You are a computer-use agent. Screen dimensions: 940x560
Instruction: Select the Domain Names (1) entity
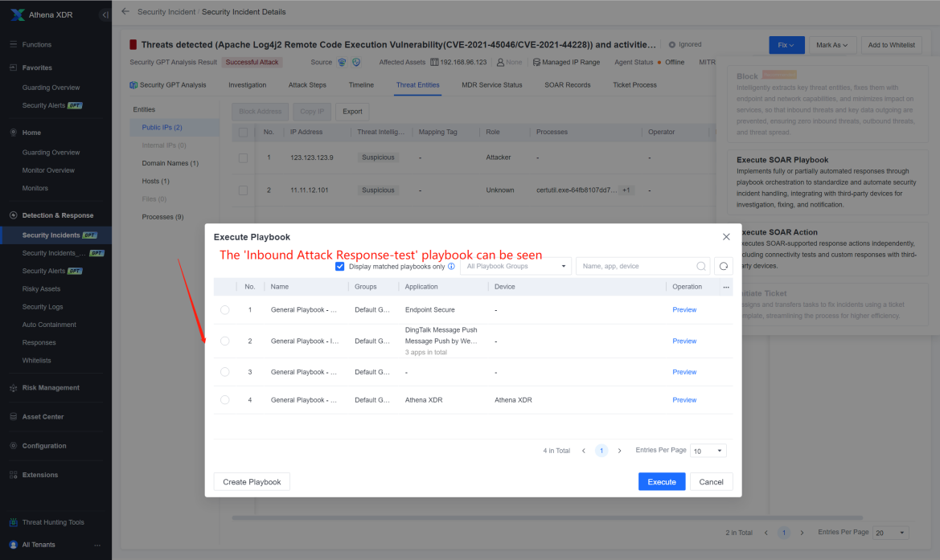[x=170, y=163]
